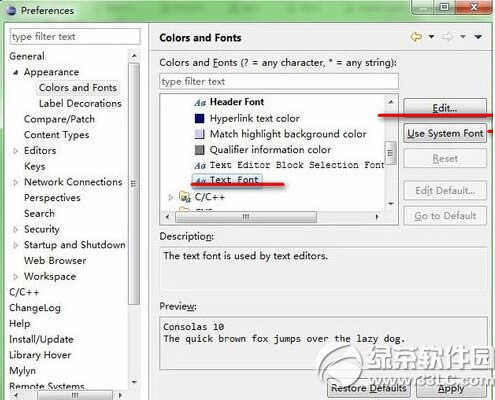Open the Keys preference page
The height and width of the screenshot is (400, 495).
(35, 166)
